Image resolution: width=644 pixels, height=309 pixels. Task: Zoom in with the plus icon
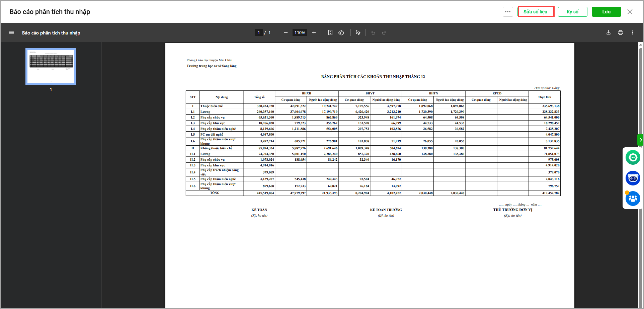pyautogui.click(x=314, y=32)
